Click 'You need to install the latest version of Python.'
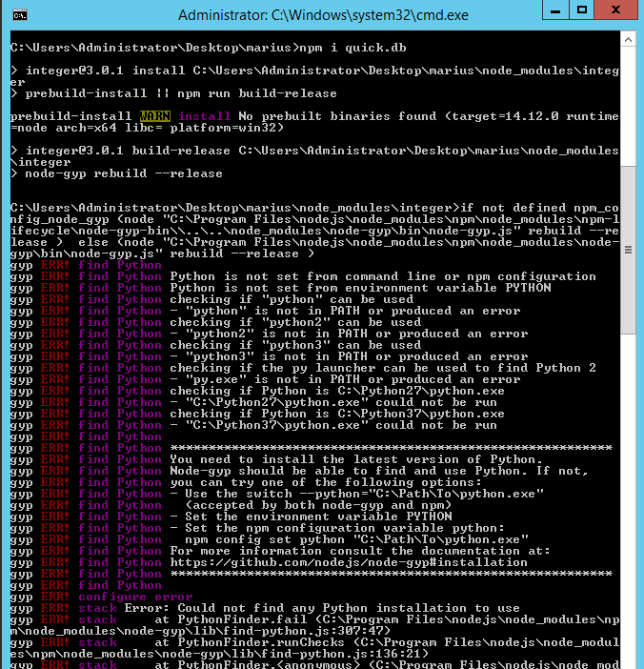 click(x=356, y=459)
